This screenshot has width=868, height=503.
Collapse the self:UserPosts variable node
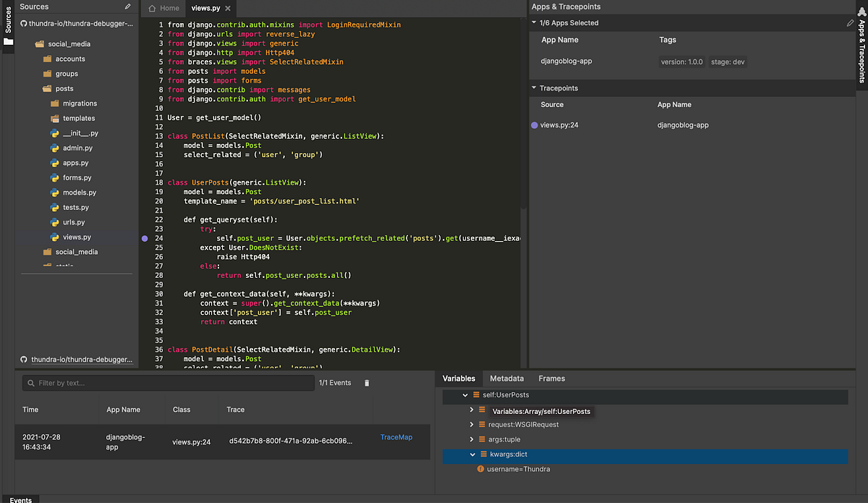[x=465, y=395]
